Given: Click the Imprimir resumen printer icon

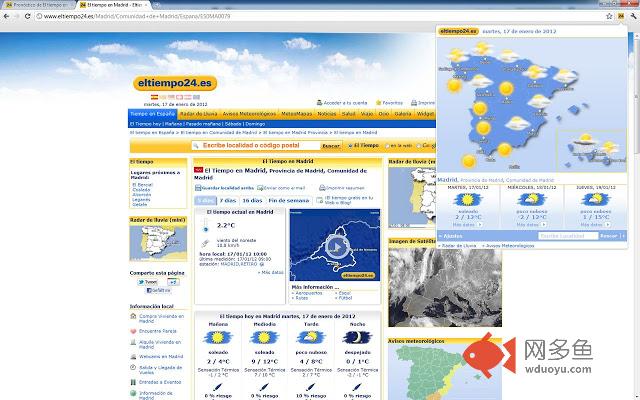Looking at the screenshot, I should click(322, 188).
